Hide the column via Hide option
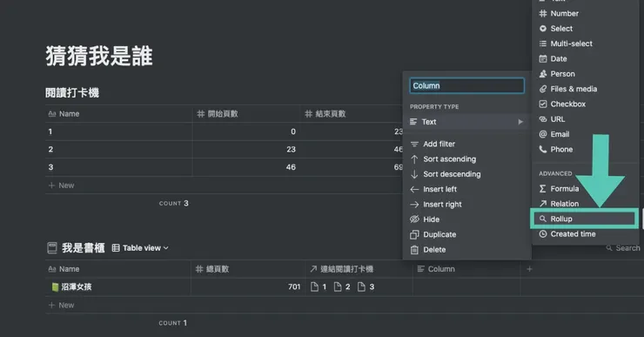This screenshot has width=644, height=337. tap(466, 219)
